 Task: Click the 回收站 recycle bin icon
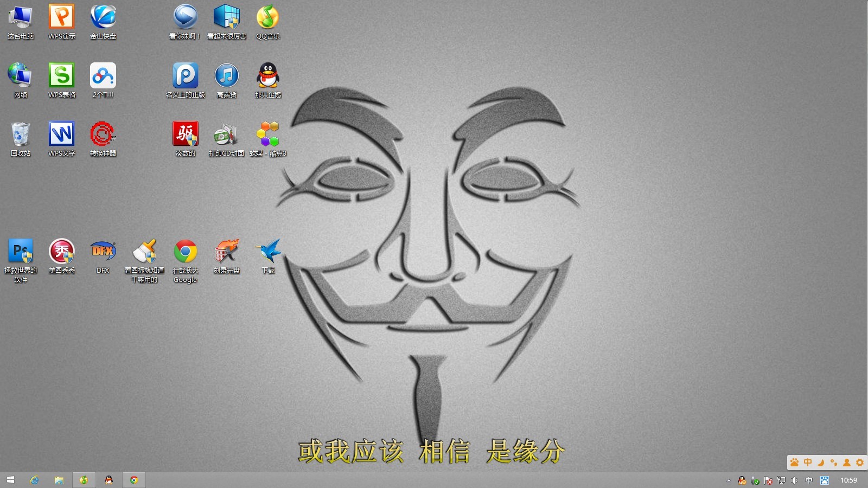pyautogui.click(x=21, y=139)
